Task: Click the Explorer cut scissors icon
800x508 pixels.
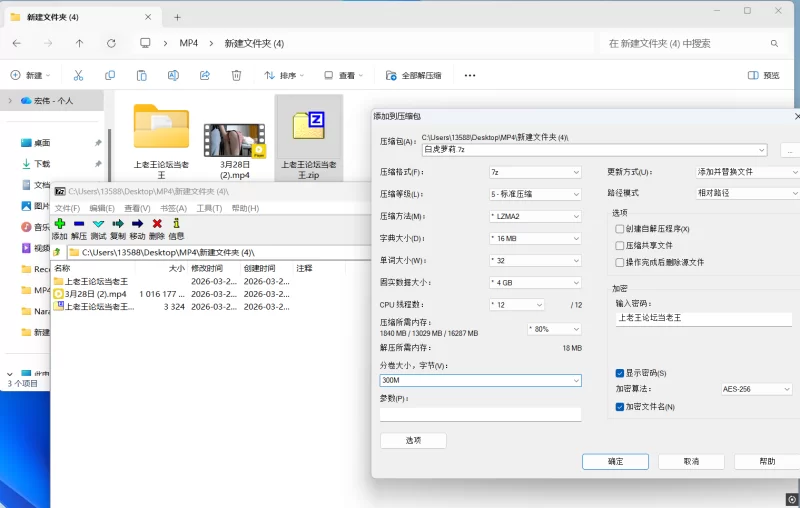Action: pos(79,75)
